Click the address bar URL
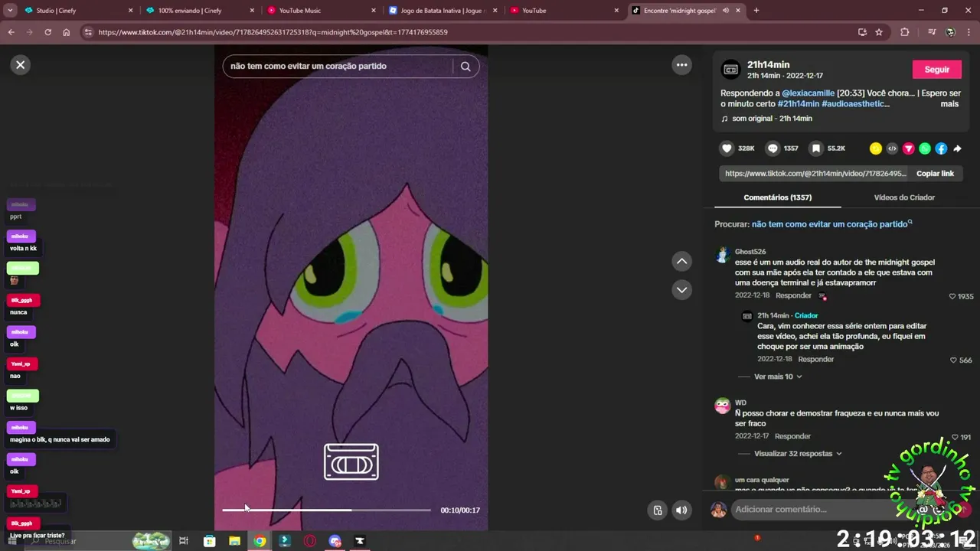Image resolution: width=980 pixels, height=551 pixels. (273, 32)
